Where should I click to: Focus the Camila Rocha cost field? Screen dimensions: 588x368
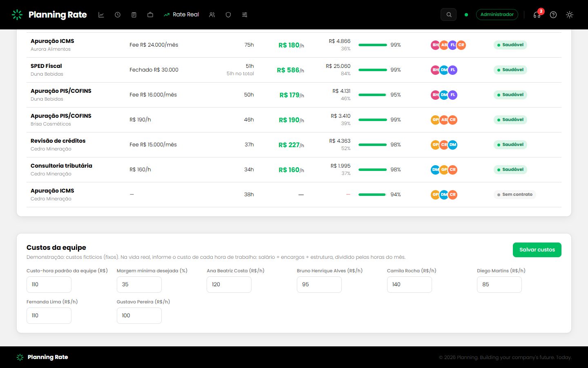(x=410, y=285)
